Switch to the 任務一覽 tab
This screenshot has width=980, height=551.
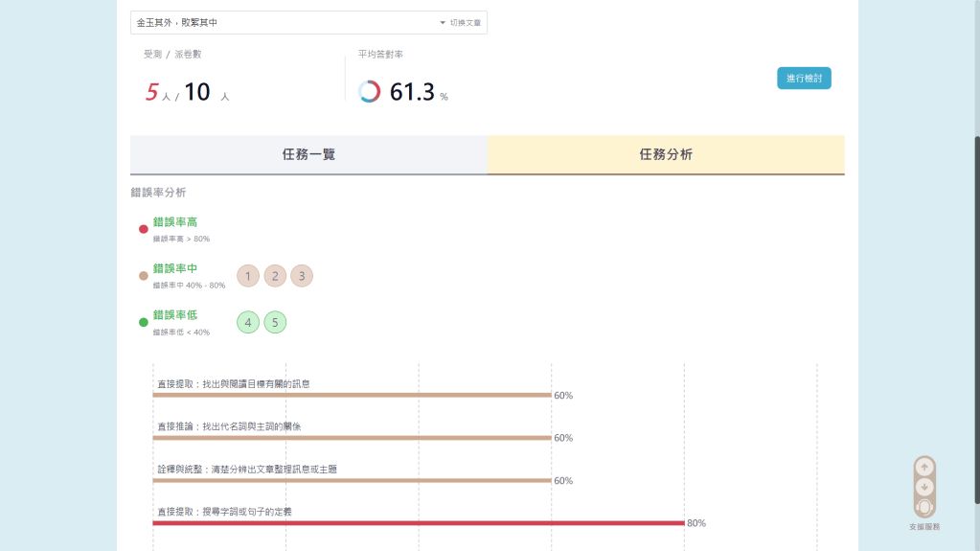308,154
